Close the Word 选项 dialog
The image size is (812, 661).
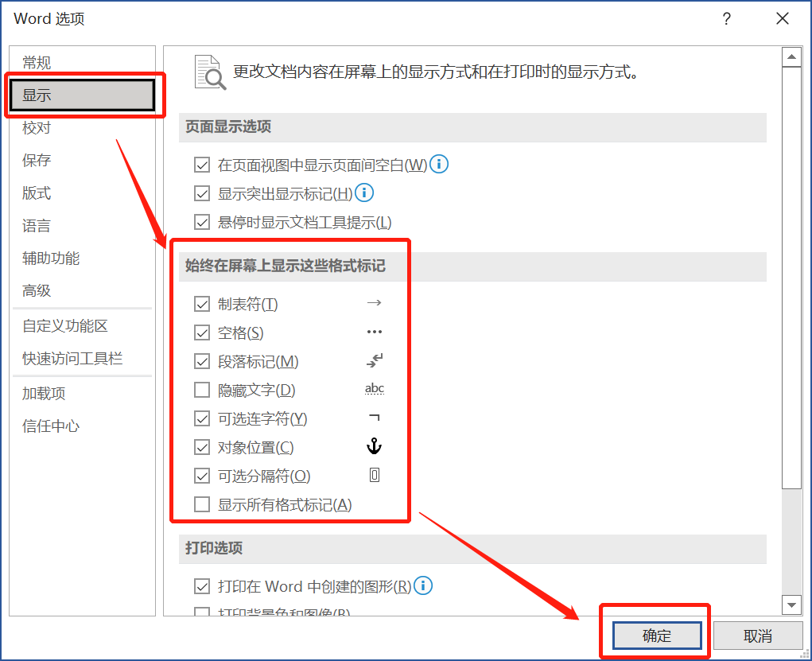point(783,18)
